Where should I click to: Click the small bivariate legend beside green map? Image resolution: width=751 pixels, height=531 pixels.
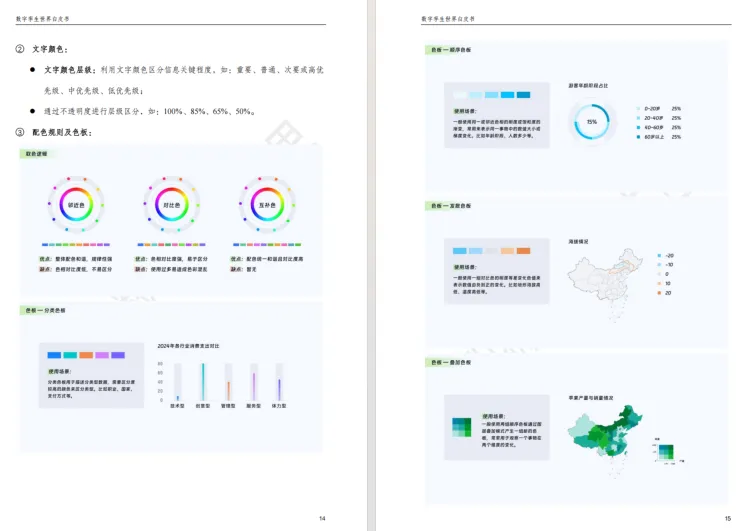point(666,451)
